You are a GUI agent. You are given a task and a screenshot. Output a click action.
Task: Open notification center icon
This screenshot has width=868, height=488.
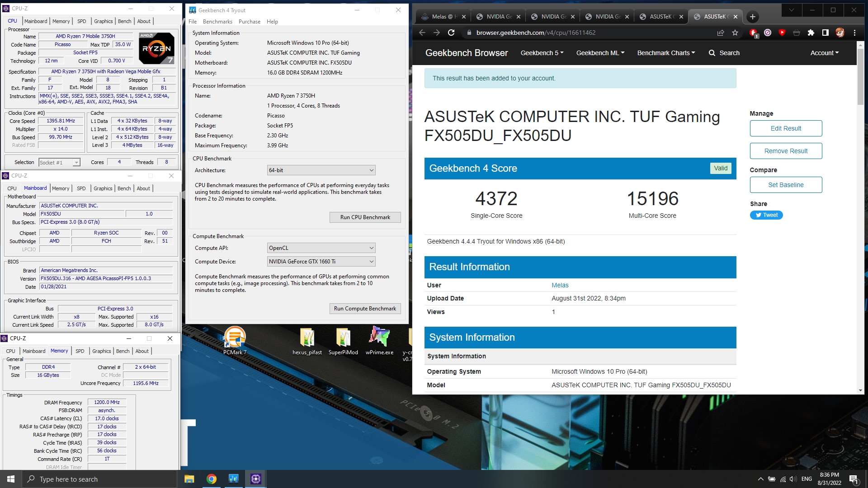854,479
